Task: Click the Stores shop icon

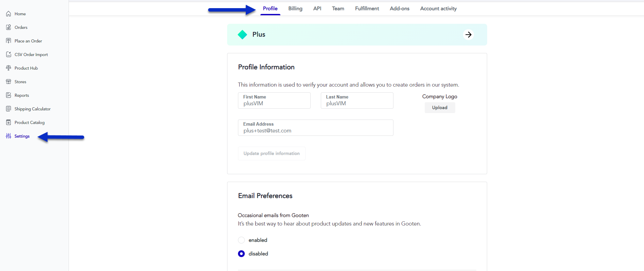Action: click(x=8, y=82)
